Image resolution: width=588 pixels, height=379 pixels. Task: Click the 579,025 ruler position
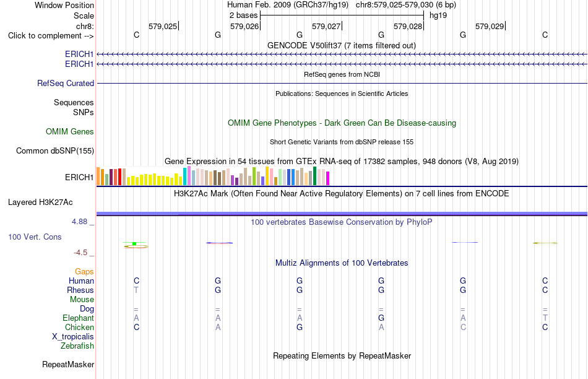click(x=163, y=26)
